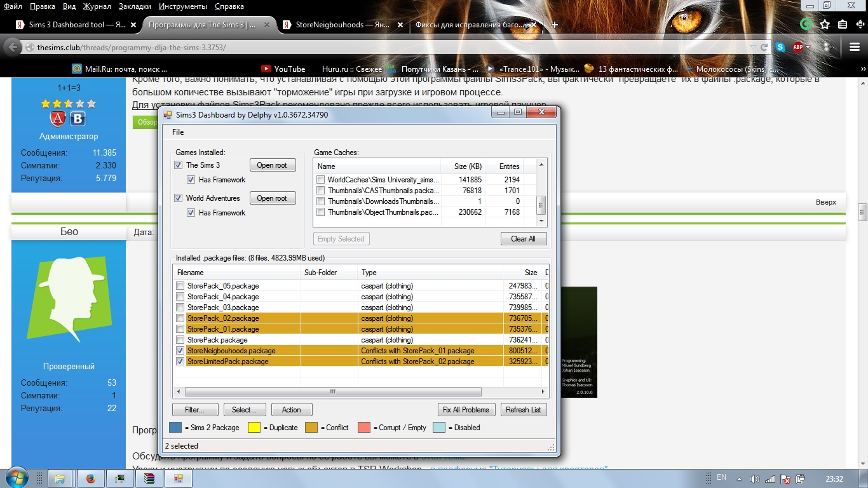
Task: Toggle The Sims 3 game checkbox
Action: (179, 165)
